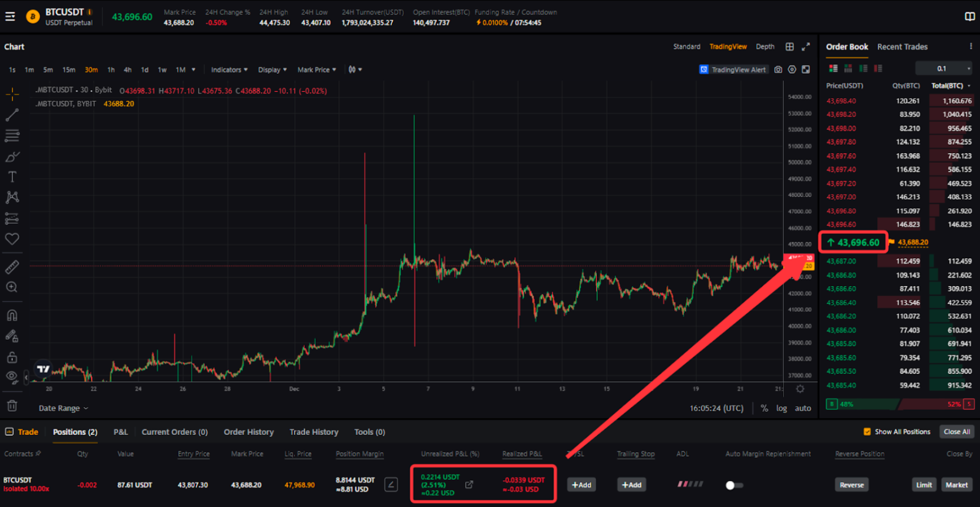Toggle the log scale option

pos(781,408)
